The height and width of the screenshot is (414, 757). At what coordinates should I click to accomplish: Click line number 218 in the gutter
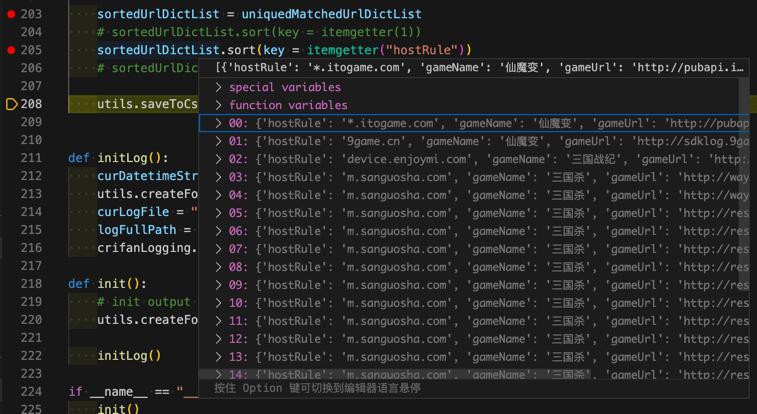31,284
